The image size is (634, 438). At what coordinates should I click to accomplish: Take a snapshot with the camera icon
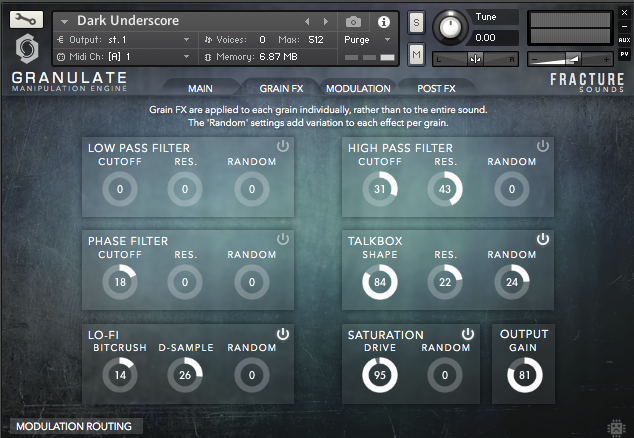coord(353,21)
